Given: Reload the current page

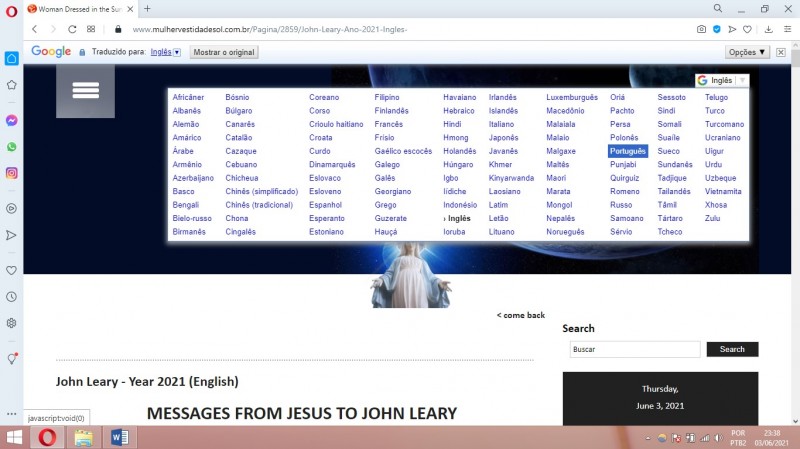Looking at the screenshot, I should point(72,29).
